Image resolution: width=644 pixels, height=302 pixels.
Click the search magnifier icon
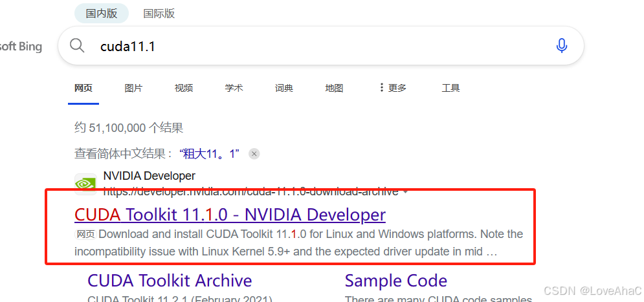[77, 45]
